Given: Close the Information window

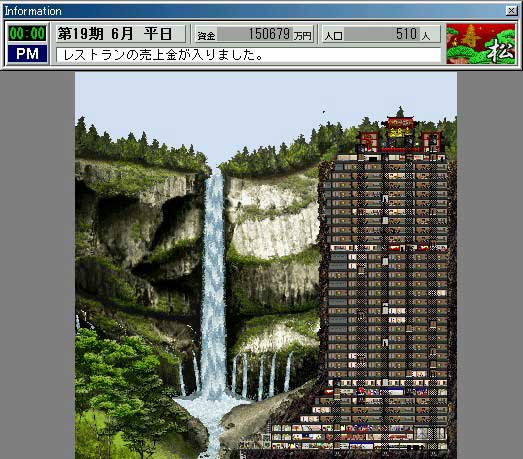Looking at the screenshot, I should tap(511, 11).
